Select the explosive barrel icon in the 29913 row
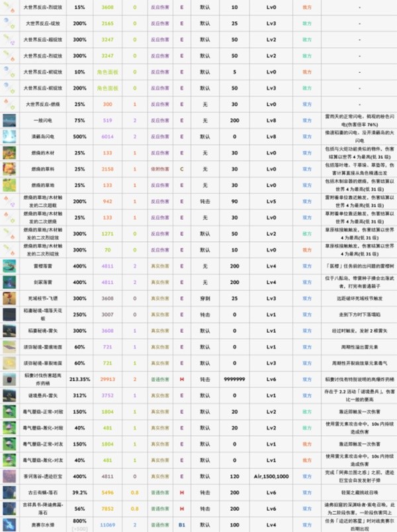This screenshot has height=532, width=397. click(x=9, y=379)
